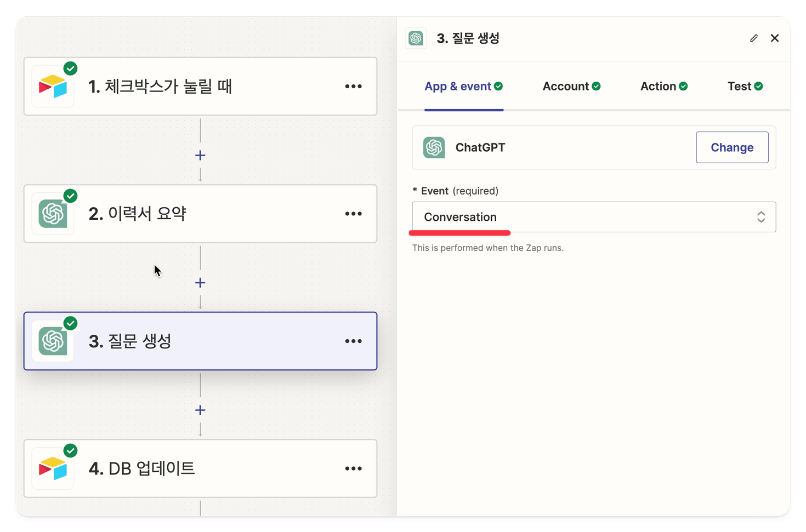This screenshot has height=532, width=806.
Task: Insert a step after step 3 질문 생성
Action: pos(200,410)
